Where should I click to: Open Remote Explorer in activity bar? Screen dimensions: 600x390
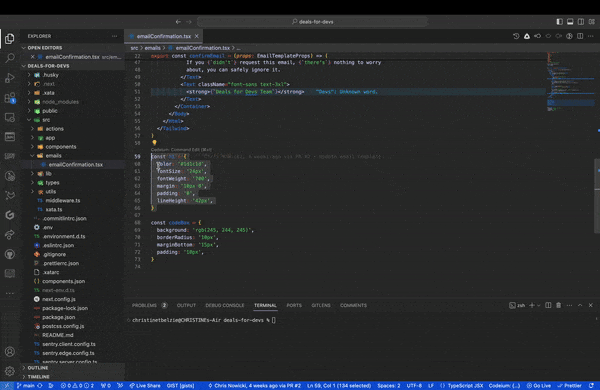[x=10, y=117]
